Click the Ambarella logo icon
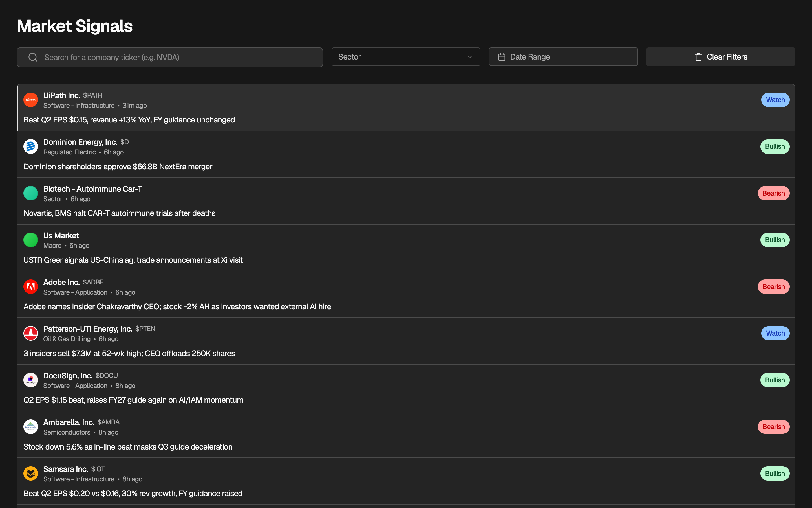 [x=30, y=427]
